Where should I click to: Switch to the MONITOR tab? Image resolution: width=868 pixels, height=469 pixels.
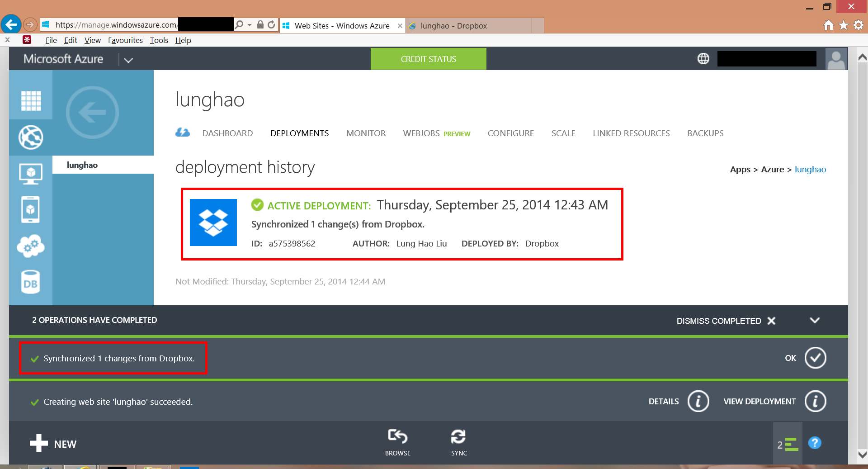click(366, 133)
